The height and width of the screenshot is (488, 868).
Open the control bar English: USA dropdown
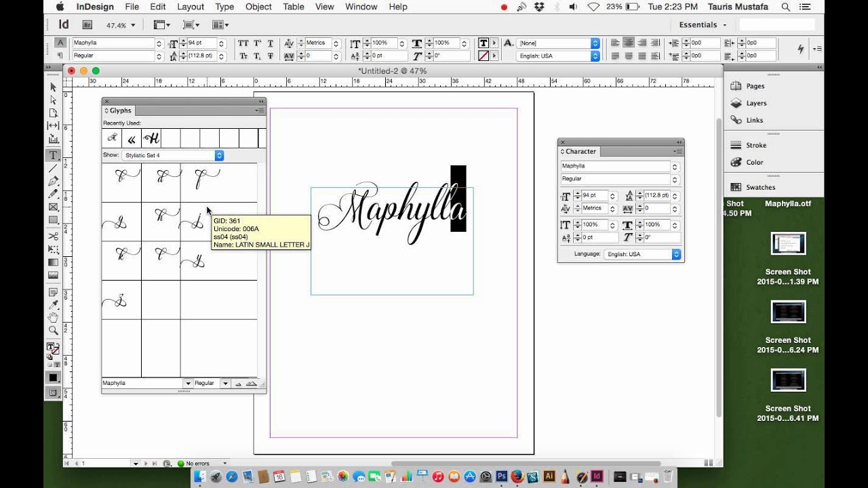click(x=559, y=56)
